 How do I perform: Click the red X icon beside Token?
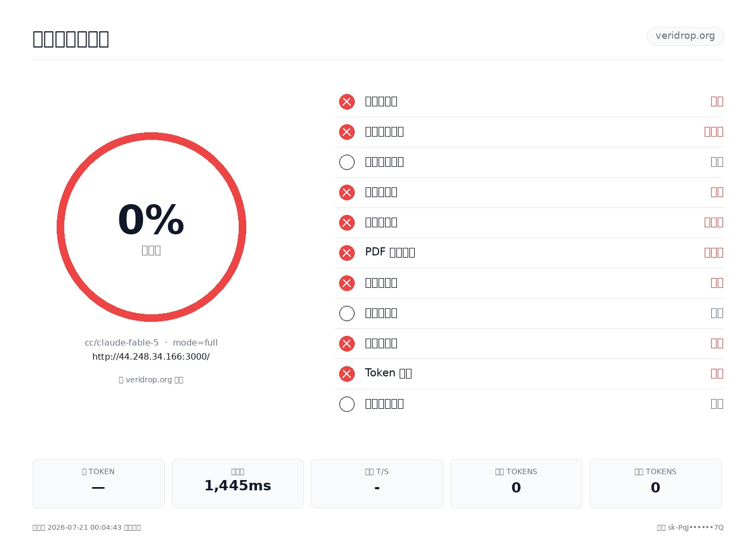coord(347,374)
